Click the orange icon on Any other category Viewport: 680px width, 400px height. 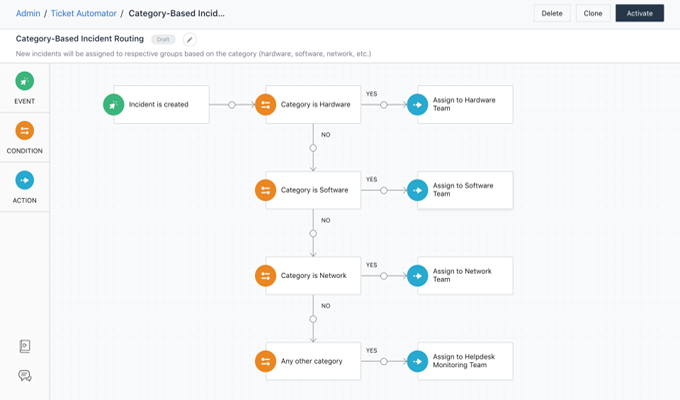pos(265,361)
